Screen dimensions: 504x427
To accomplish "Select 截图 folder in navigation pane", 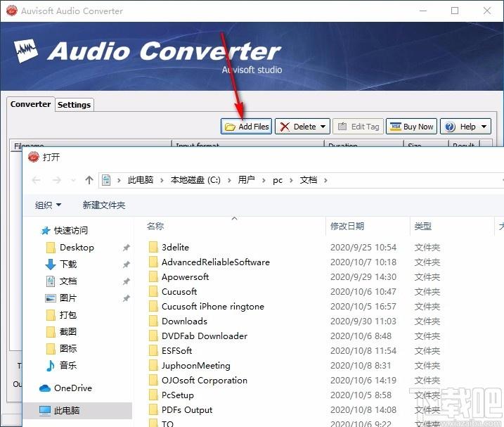I will tap(68, 331).
